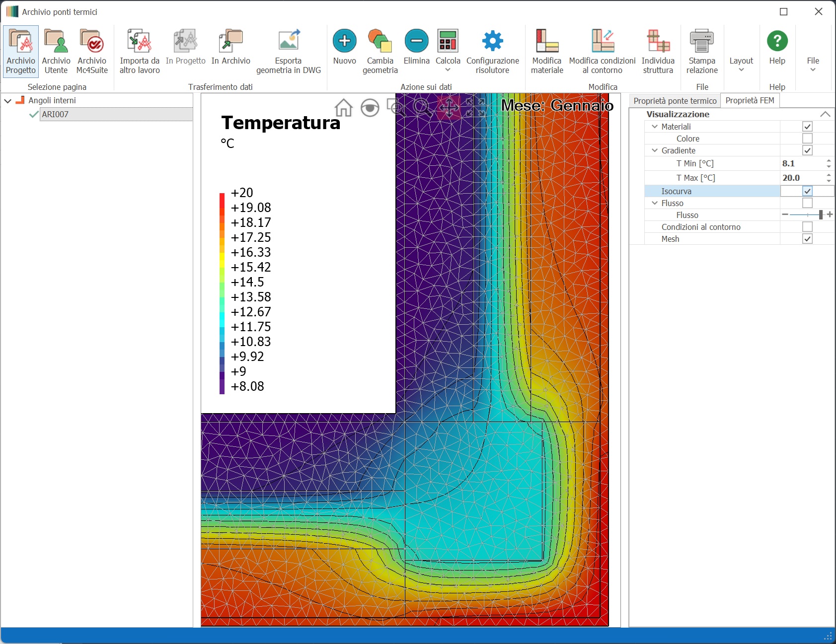Click the T Max value field
The height and width of the screenshot is (644, 836).
coord(802,178)
